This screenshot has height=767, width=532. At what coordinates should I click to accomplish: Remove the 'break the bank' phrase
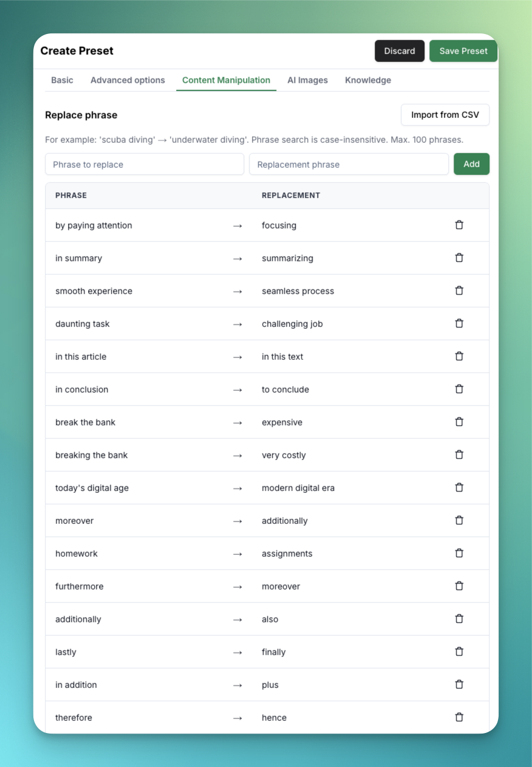tap(459, 422)
